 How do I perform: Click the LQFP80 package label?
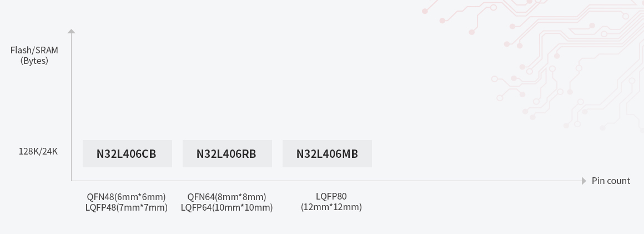[331, 196]
